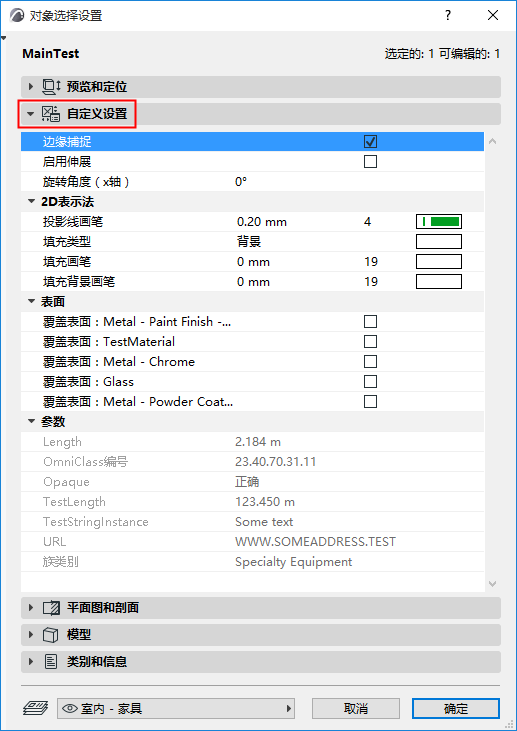Click the 投影线画笔 pen number 4
This screenshot has width=517, height=731.
[367, 222]
